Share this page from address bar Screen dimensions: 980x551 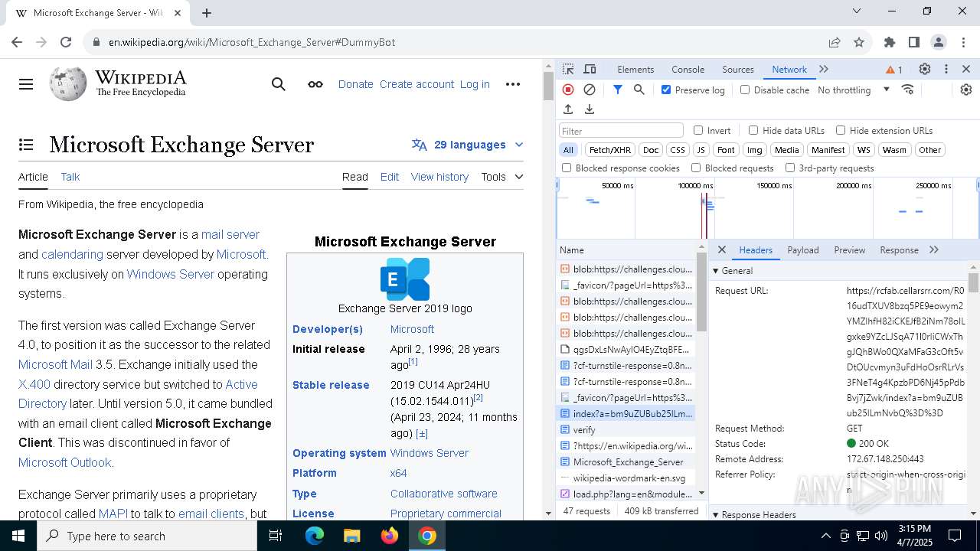click(x=835, y=42)
